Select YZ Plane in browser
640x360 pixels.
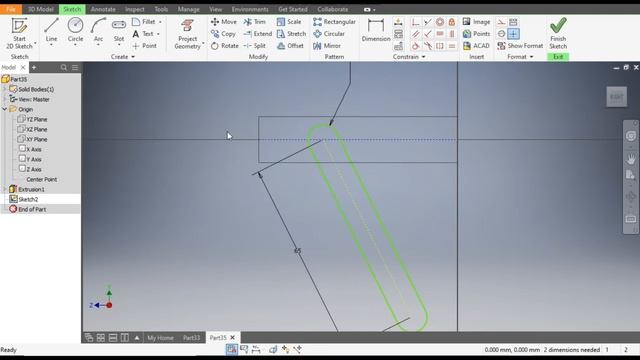(33, 119)
